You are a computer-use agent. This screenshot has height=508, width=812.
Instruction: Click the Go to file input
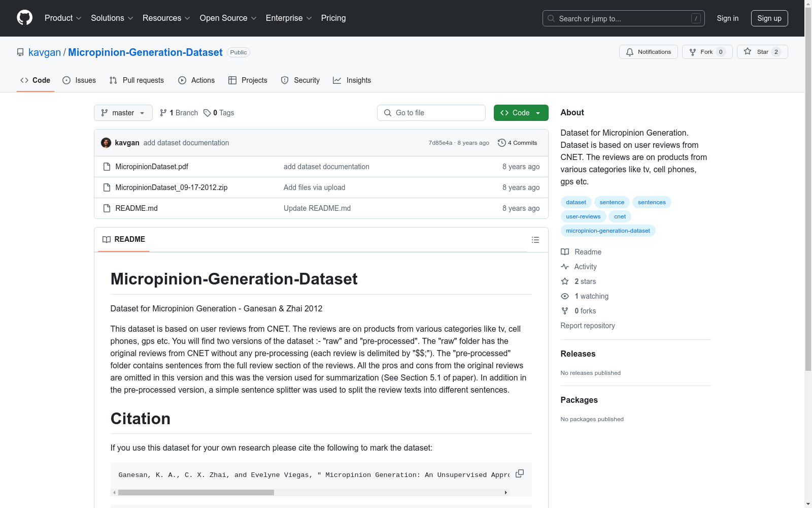point(431,113)
